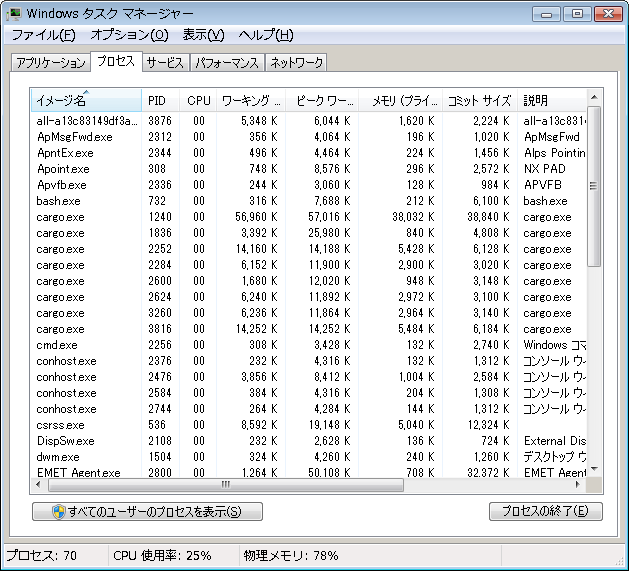Click the 32,372 K commit size value

click(488, 473)
